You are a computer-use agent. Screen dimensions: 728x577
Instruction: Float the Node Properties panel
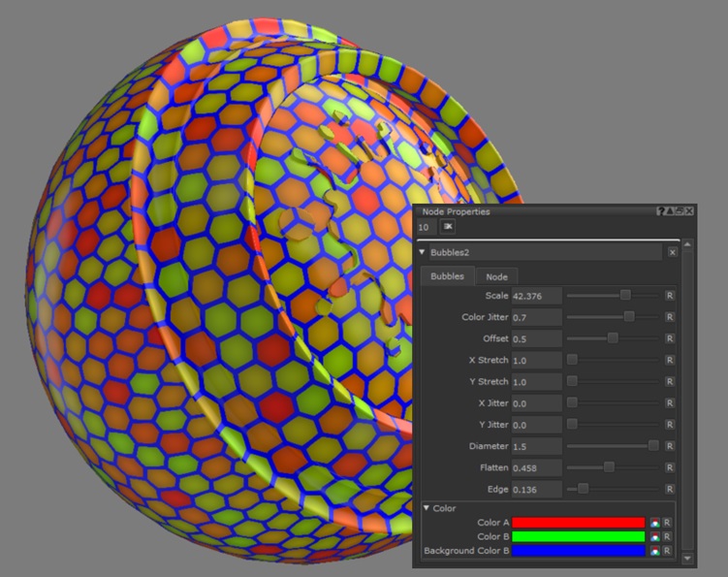point(680,210)
